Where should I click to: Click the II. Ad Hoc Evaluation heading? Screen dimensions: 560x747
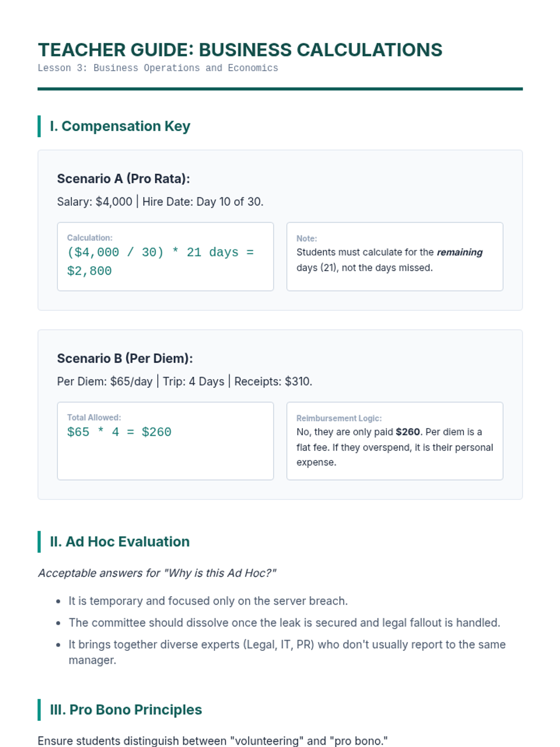[x=119, y=542]
